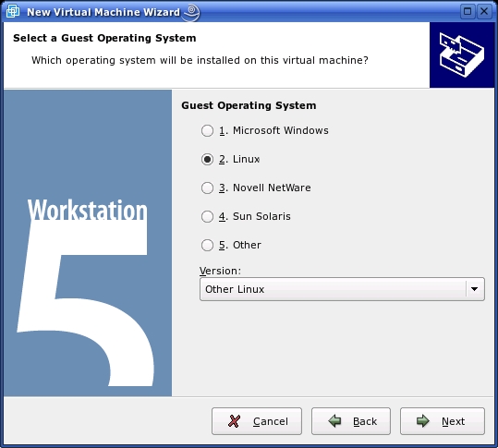The image size is (498, 448).
Task: Click the computer hardware graphic in the header
Action: (462, 55)
